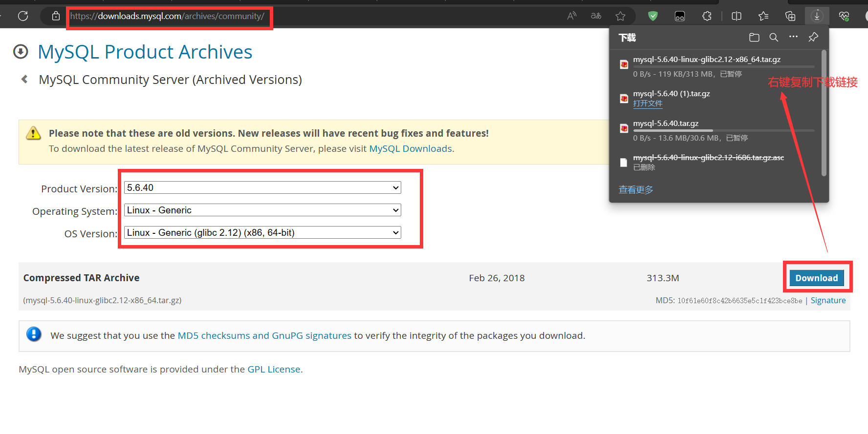Click file icon of deleted i686.tar.gz.asc
Screen dimensions: 868x434
coord(624,163)
